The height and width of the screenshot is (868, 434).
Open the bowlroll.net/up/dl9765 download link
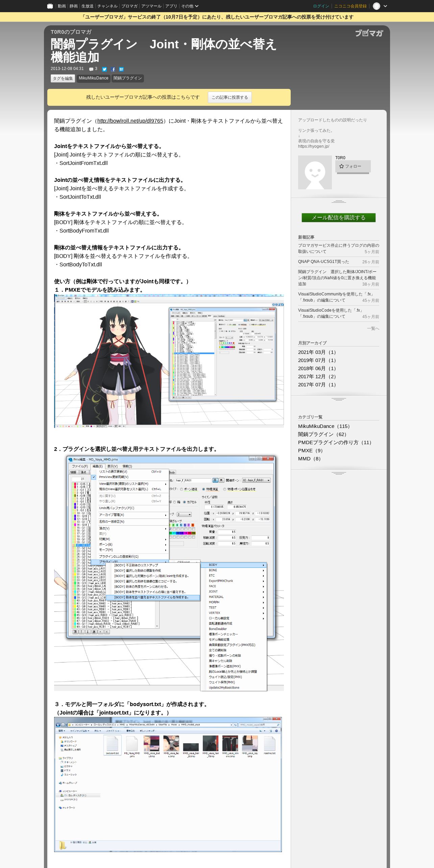coord(130,121)
